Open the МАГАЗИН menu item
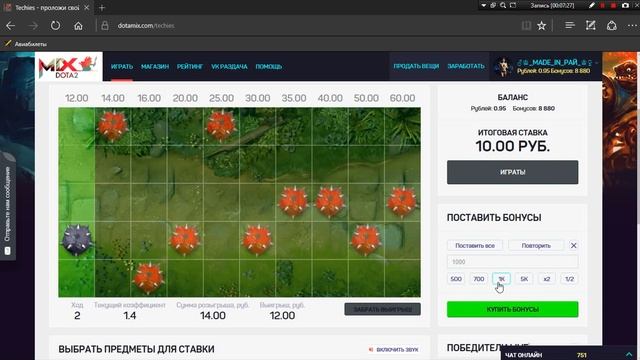Viewport: 640px width, 360px height. 155,67
